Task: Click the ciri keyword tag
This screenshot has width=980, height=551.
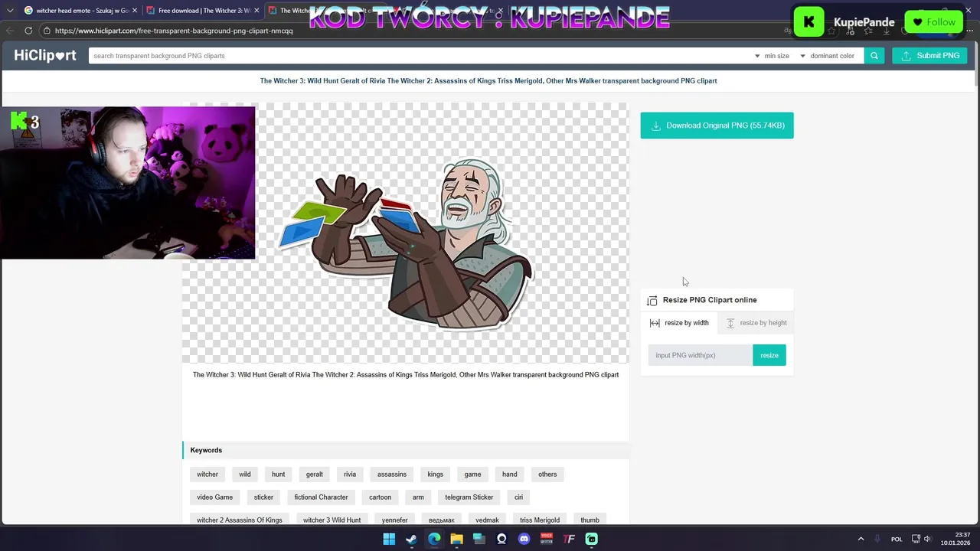Action: (519, 497)
